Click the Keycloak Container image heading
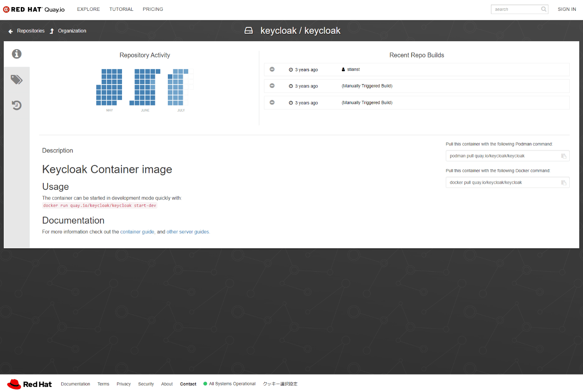Image resolution: width=583 pixels, height=392 pixels. [107, 169]
